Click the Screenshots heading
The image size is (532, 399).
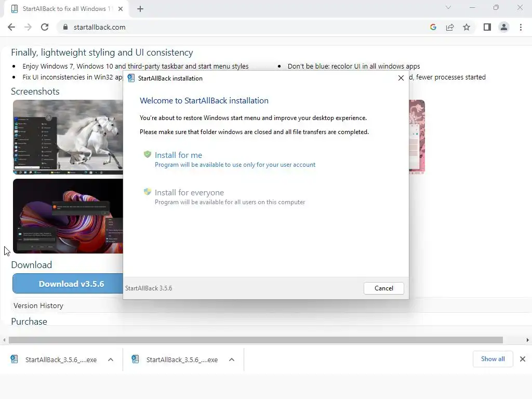coord(35,91)
